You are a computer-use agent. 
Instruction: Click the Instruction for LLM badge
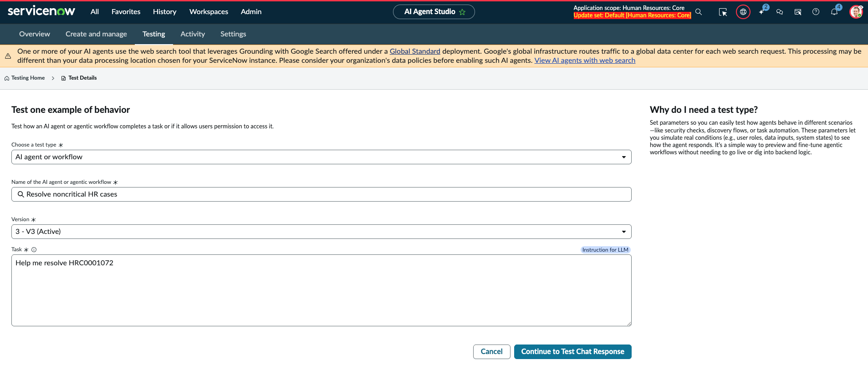coord(605,250)
